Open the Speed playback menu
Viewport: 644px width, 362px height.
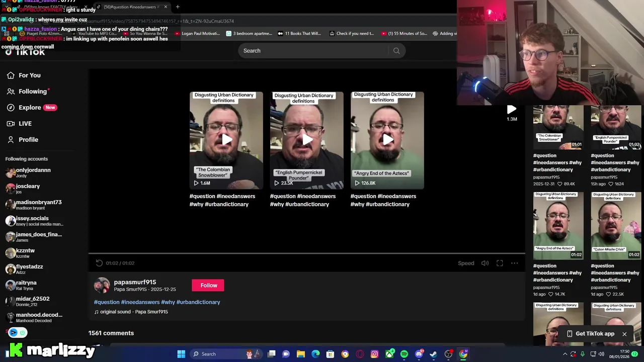[466, 263]
